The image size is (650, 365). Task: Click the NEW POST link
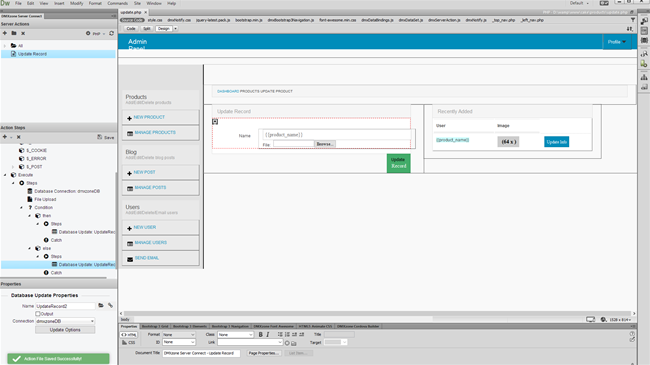pyautogui.click(x=145, y=172)
